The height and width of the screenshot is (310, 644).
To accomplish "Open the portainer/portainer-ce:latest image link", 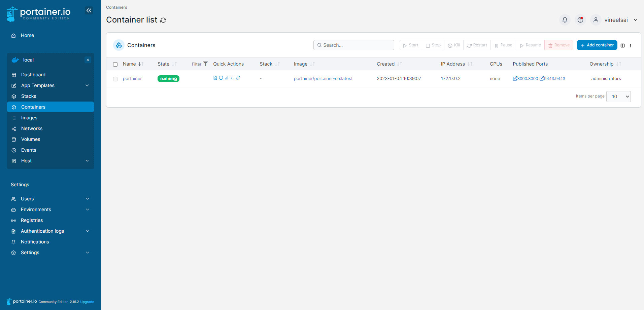I will tap(323, 78).
